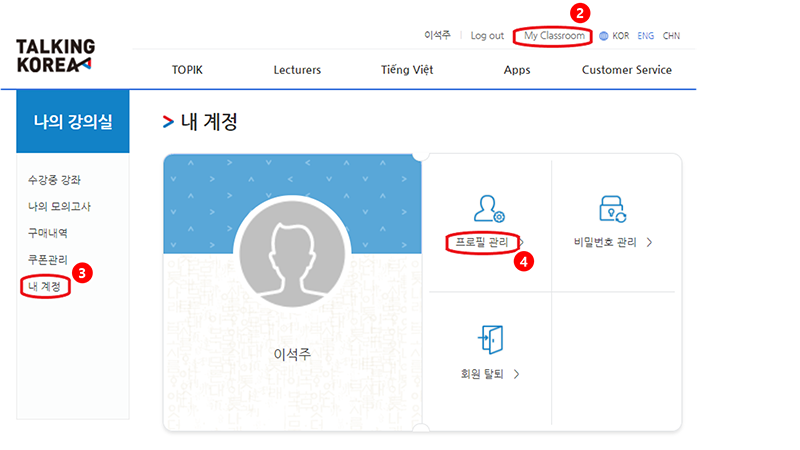Switch language to ENG
This screenshot has height=450, width=800.
(x=645, y=36)
